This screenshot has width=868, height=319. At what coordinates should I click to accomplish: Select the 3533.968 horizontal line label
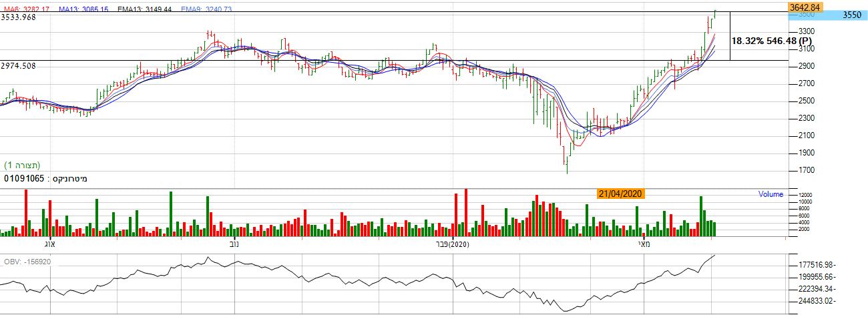point(18,17)
